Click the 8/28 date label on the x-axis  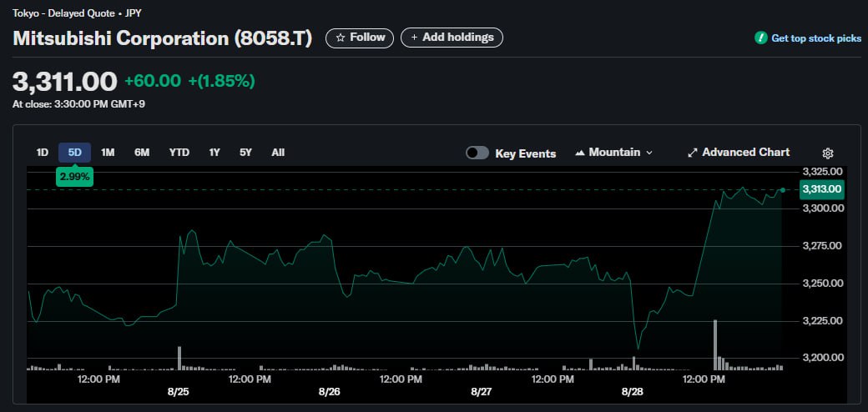[633, 392]
